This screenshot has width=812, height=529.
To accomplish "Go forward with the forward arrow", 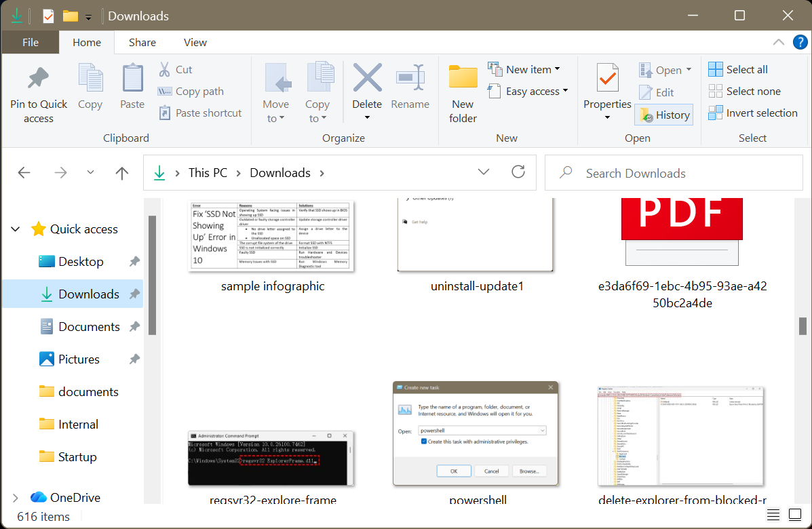I will click(60, 172).
